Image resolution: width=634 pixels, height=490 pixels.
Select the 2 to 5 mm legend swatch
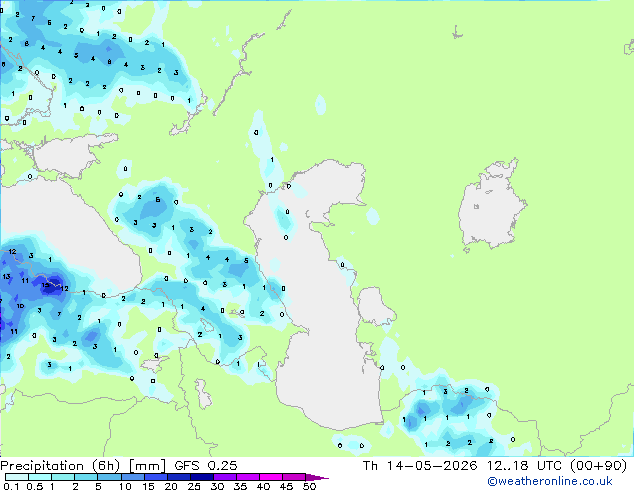pyautogui.click(x=86, y=477)
